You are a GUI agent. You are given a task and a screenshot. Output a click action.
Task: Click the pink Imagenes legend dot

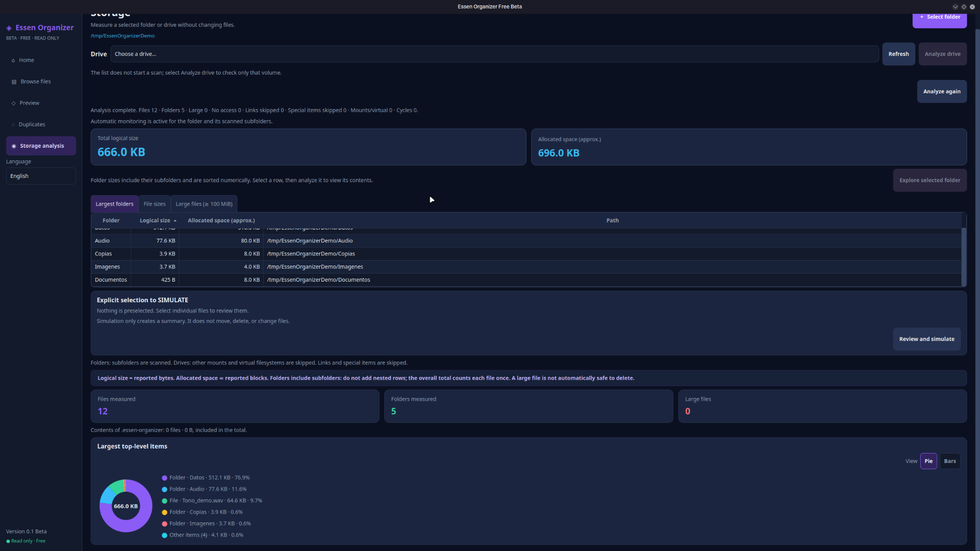pyautogui.click(x=165, y=524)
